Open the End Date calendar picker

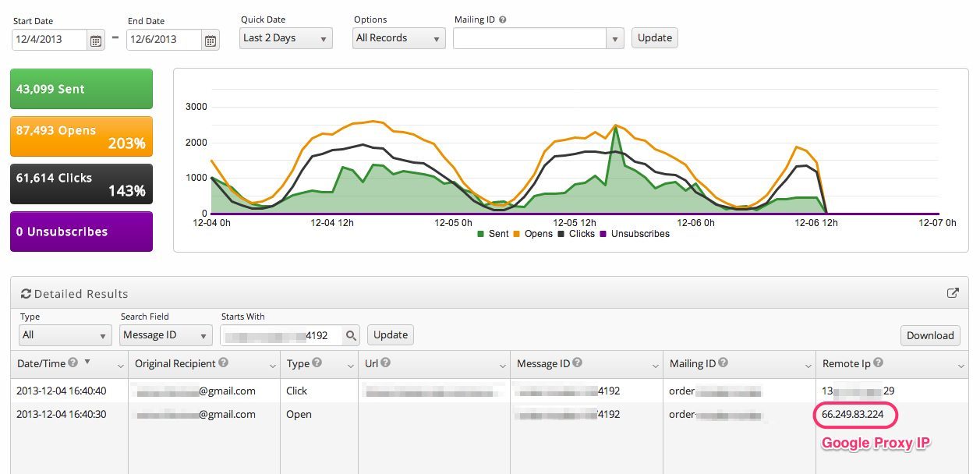click(x=211, y=41)
